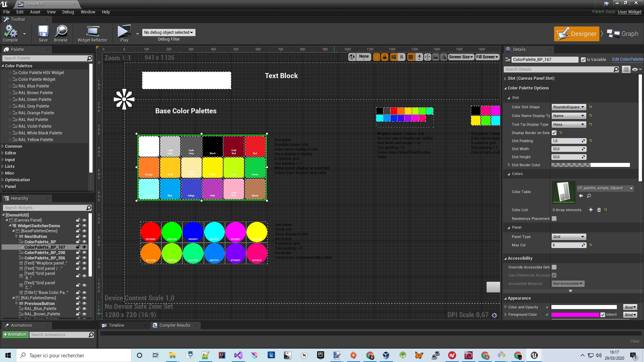Launch the Widget Reflector tool

tap(92, 34)
